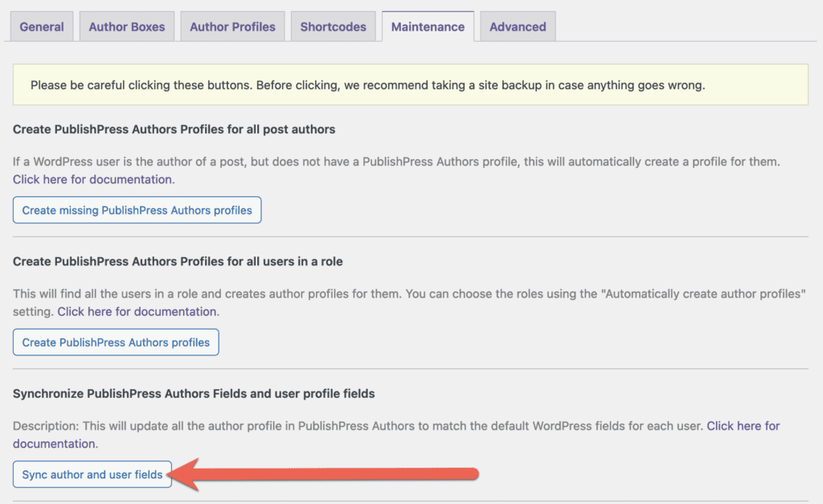
Task: Click the site backup warning notice
Action: click(411, 84)
